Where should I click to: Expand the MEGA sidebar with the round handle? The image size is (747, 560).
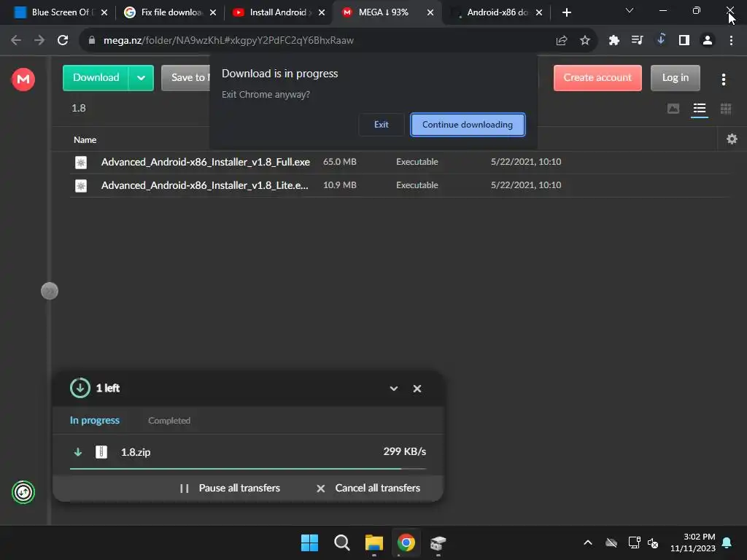pos(50,291)
